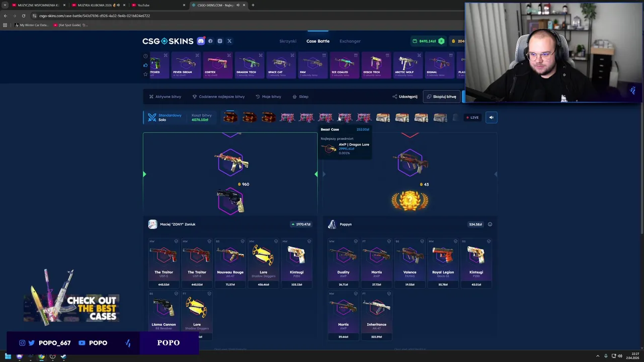Select the ARCTIC WOLF live drop
Viewport: 644px width, 362px height.
(408, 65)
